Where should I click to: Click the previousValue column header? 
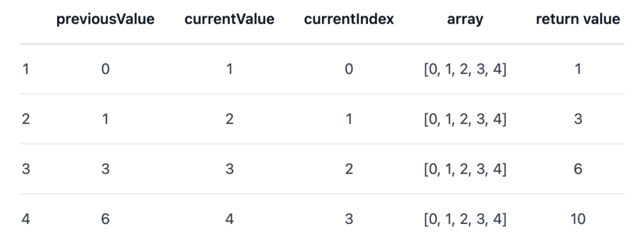tap(106, 19)
